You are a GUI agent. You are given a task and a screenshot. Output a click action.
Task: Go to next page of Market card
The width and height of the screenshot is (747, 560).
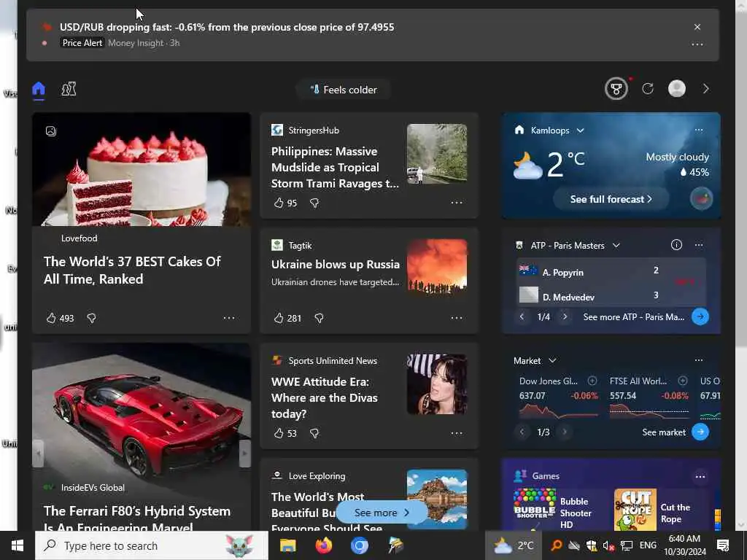click(x=565, y=432)
